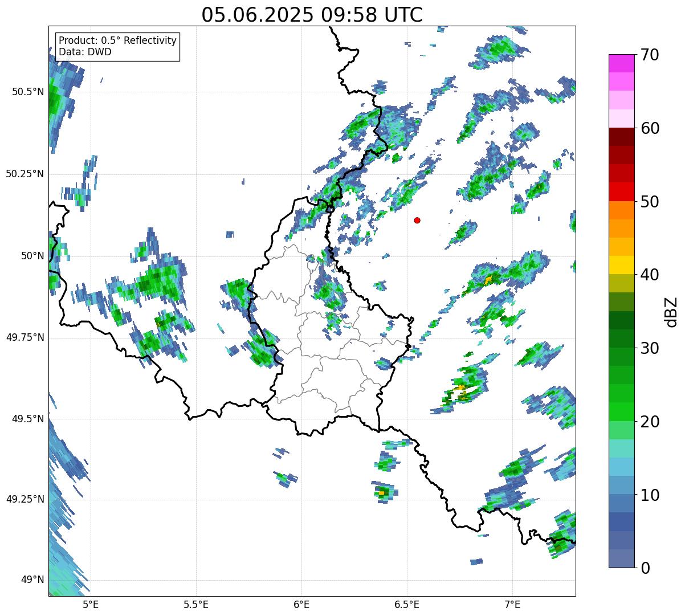This screenshot has width=685, height=616.
Task: Click the '50°N' latitude label
Action: point(32,256)
